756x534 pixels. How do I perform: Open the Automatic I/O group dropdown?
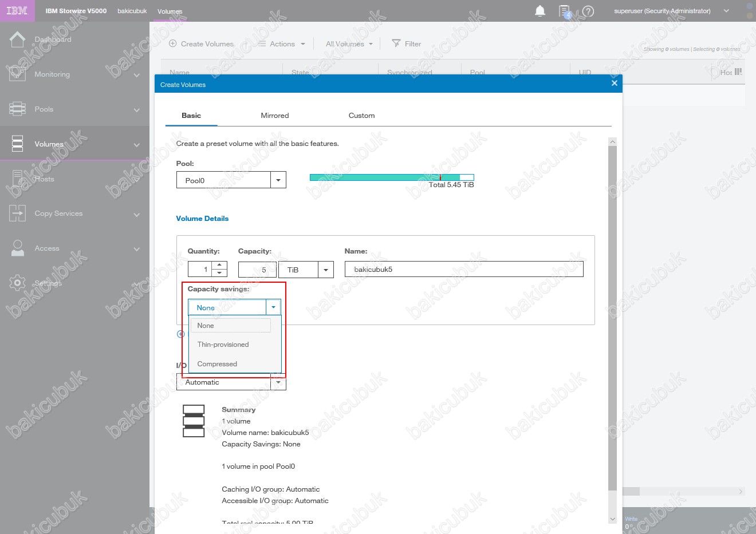pyautogui.click(x=278, y=382)
